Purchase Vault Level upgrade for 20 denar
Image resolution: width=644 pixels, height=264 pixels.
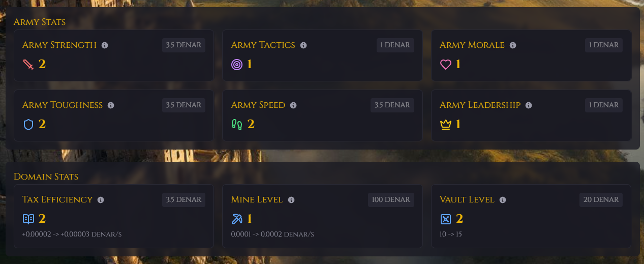tap(601, 199)
